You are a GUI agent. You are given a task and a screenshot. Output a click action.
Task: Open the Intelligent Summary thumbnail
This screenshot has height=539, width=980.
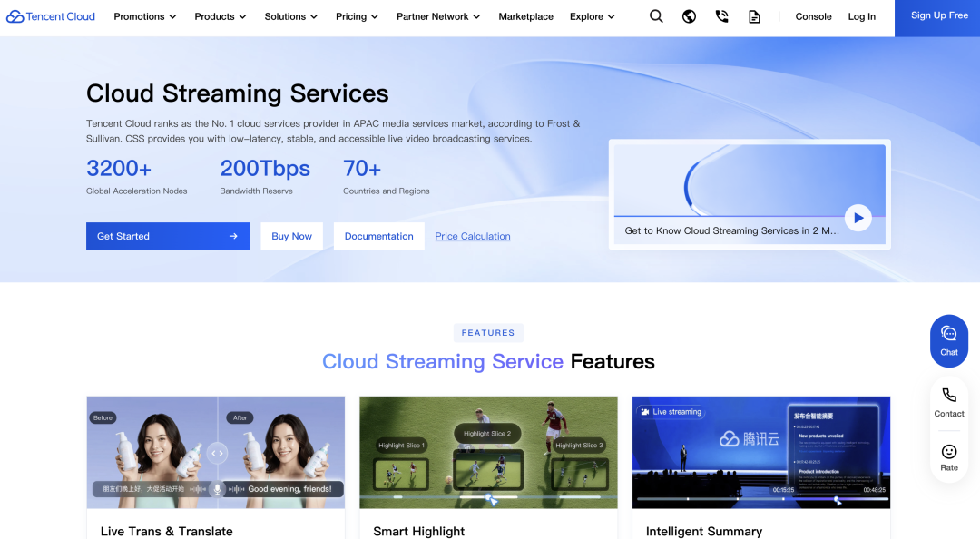(x=761, y=452)
